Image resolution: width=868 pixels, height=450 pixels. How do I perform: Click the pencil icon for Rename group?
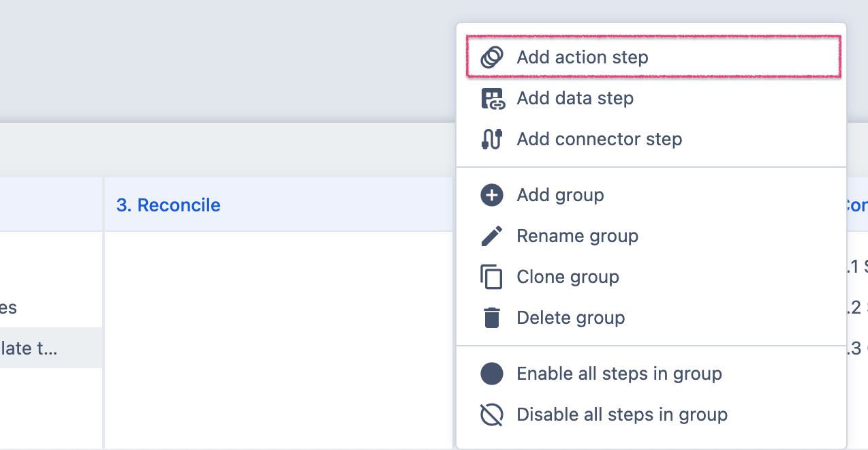coord(491,236)
